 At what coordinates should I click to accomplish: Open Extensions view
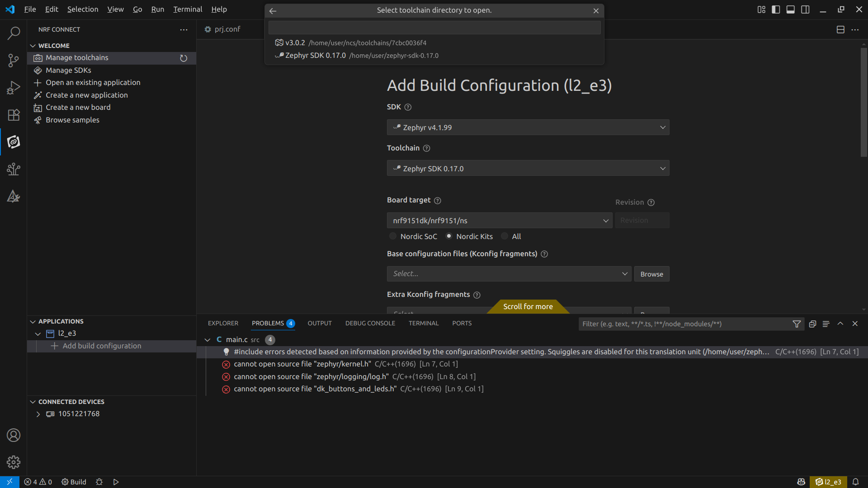[x=14, y=115]
